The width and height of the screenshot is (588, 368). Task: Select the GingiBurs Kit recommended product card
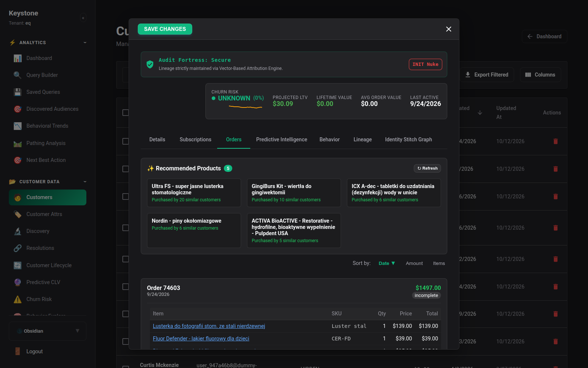(x=294, y=193)
